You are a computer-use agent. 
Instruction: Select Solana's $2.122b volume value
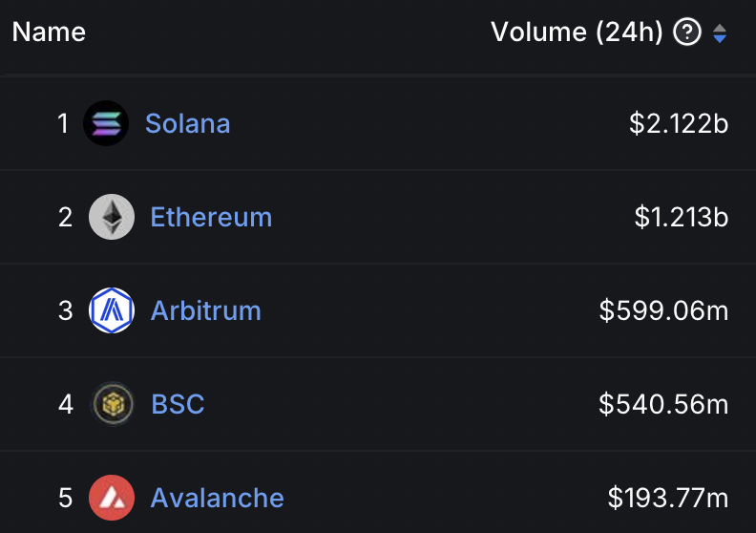click(x=679, y=123)
